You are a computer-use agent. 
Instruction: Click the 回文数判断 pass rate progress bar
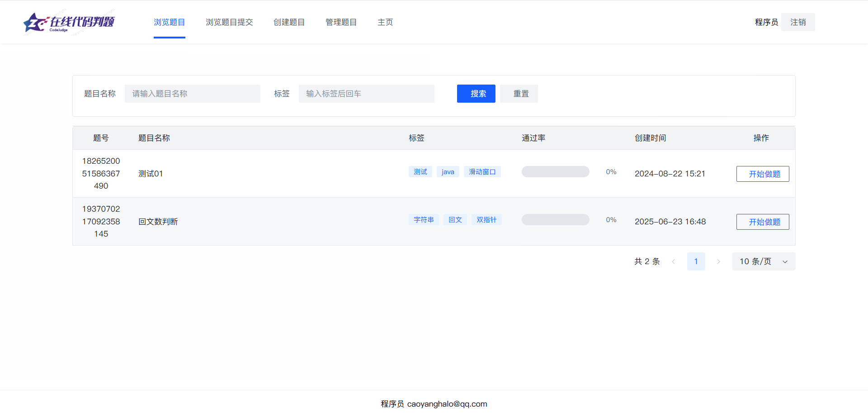(556, 220)
